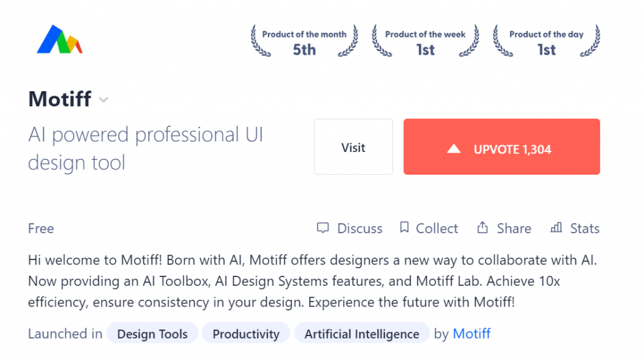
Task: Click the Collect text label
Action: [x=437, y=228]
